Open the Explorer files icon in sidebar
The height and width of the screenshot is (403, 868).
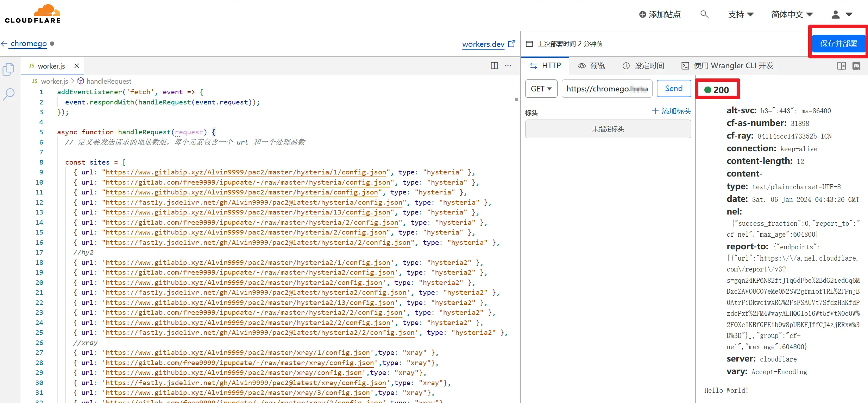coord(8,69)
